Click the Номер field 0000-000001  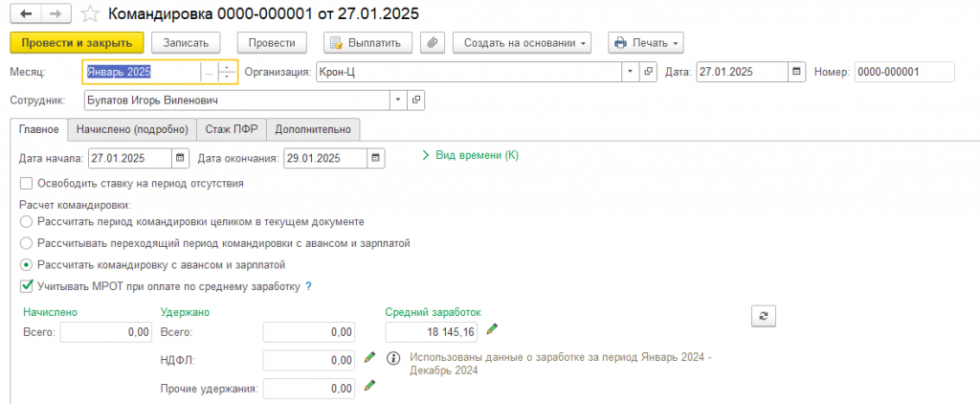[904, 72]
